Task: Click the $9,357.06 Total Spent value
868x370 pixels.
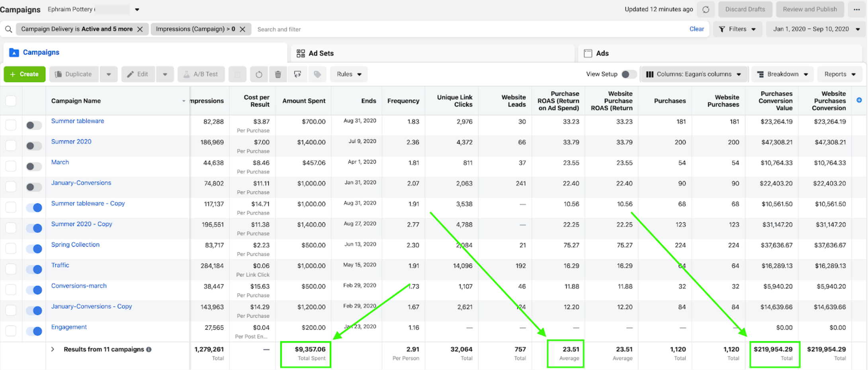Action: pos(310,349)
